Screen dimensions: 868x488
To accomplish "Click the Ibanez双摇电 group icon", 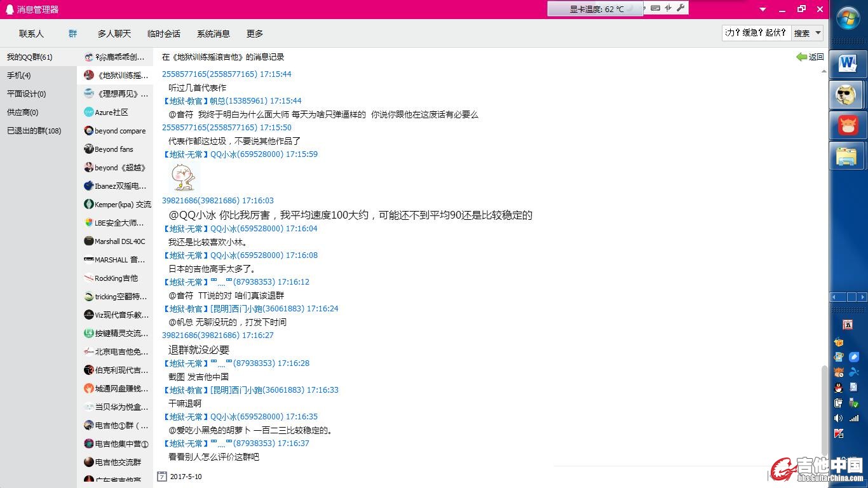I will 89,186.
